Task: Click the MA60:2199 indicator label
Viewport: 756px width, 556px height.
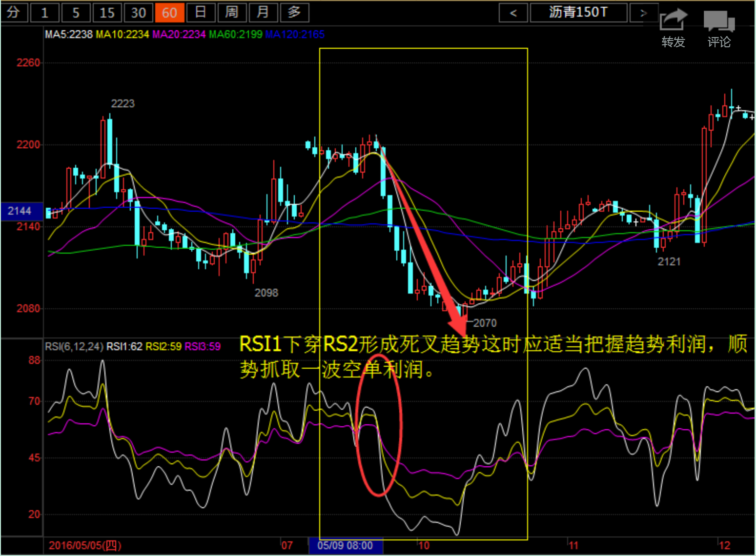Action: tap(236, 34)
